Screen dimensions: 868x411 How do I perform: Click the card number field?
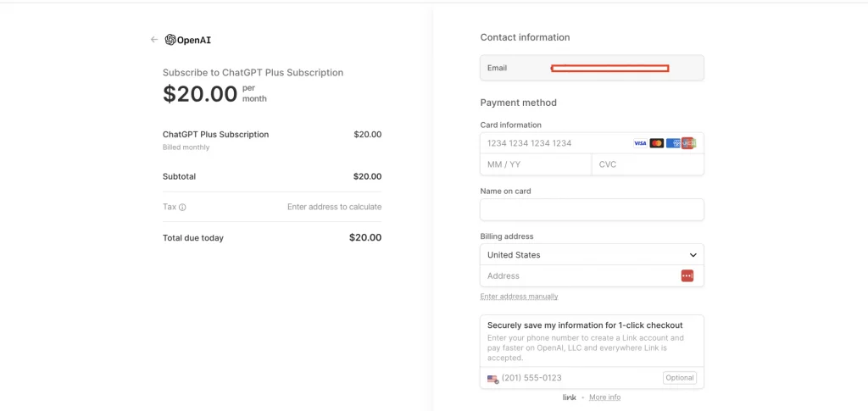(592, 143)
